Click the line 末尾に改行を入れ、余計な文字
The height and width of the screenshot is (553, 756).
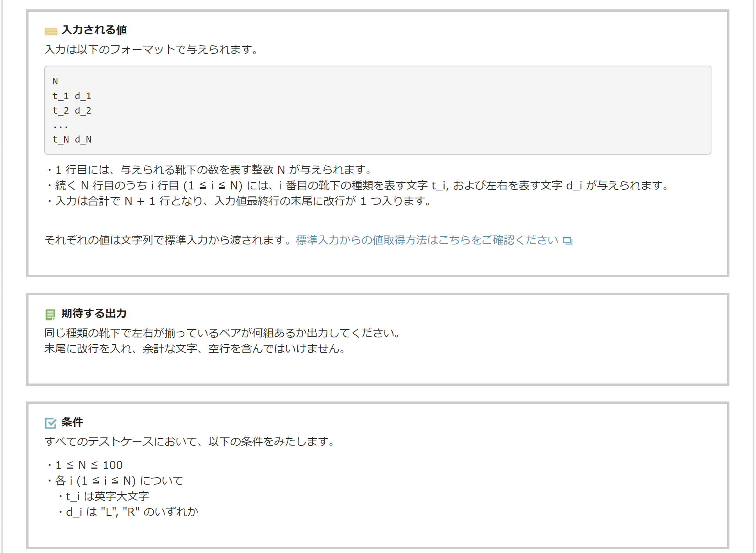(x=195, y=348)
